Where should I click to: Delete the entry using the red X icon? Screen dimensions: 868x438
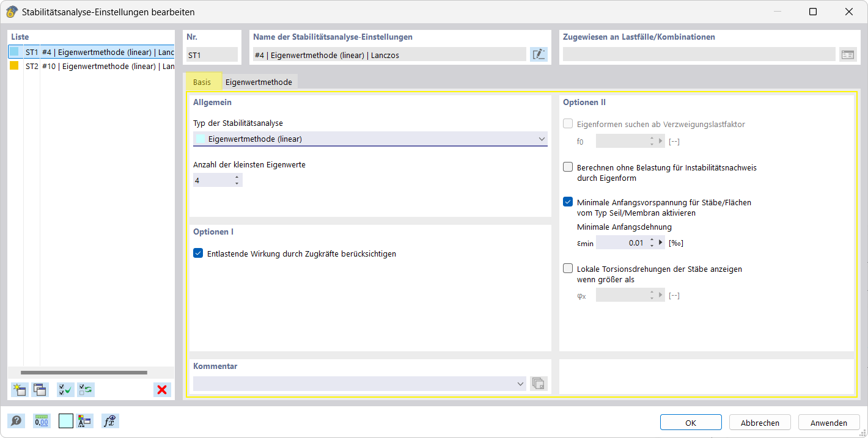point(162,389)
